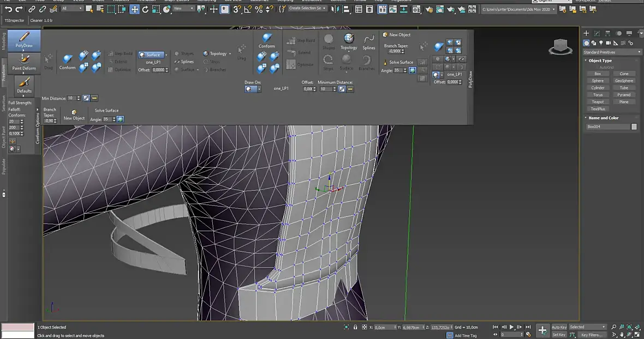Choose Bind to Space Warp tool

[x=53, y=9]
